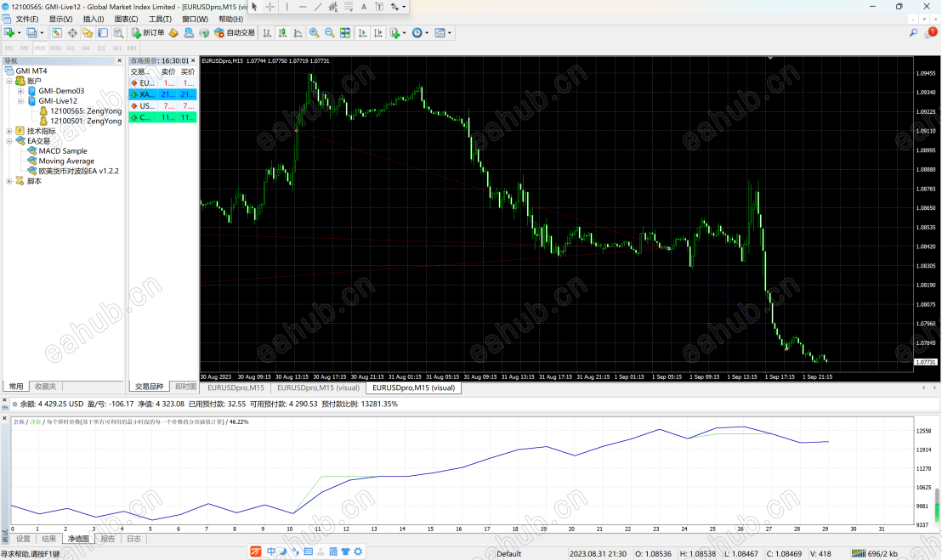Select the equidistant channel tool
The width and height of the screenshot is (942, 560).
[x=332, y=7]
